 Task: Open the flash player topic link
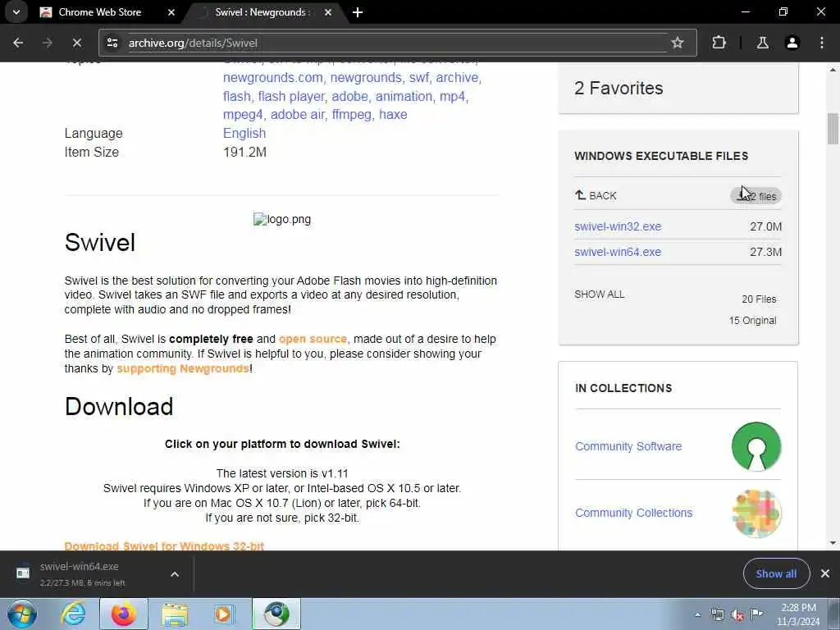click(291, 97)
